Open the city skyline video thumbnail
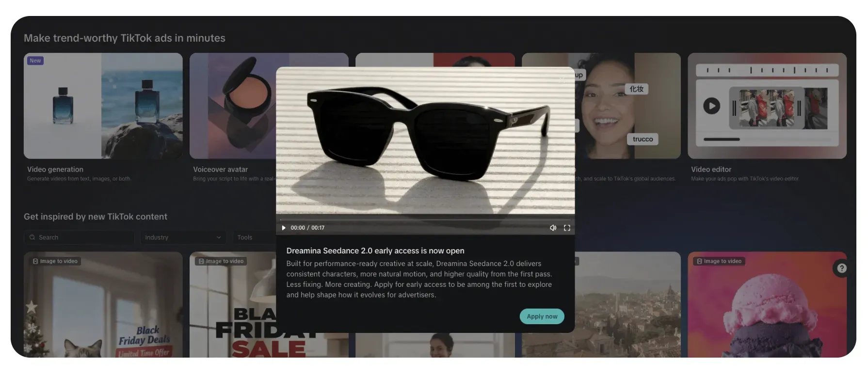The height and width of the screenshot is (377, 868). tap(628, 304)
